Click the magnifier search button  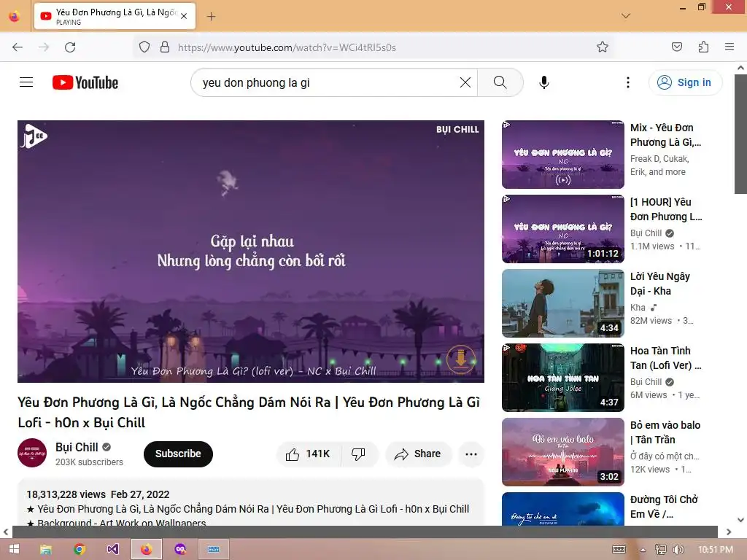[500, 82]
